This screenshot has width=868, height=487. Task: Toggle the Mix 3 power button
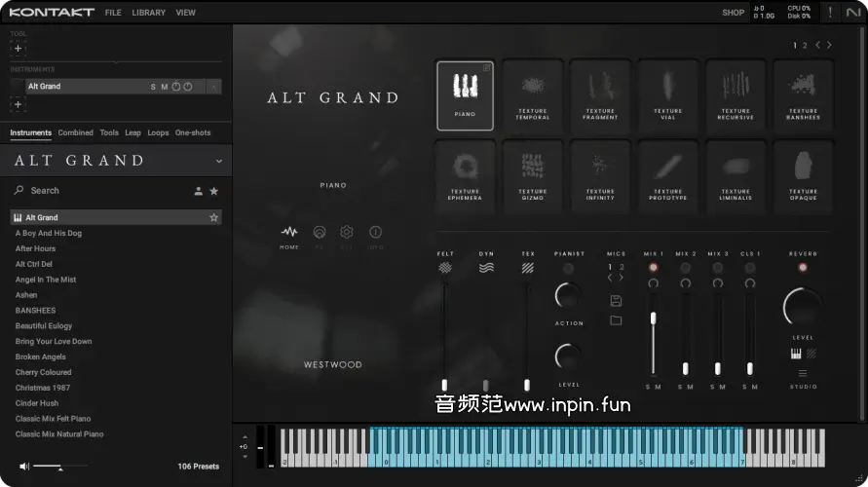[717, 268]
